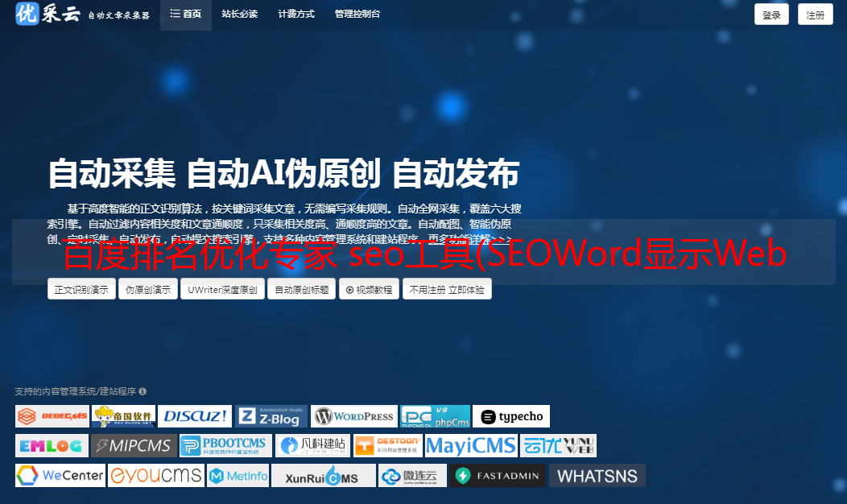The height and width of the screenshot is (504, 847).
Task: Click the info icon beside 支持的内容管理系统
Action: point(143,391)
